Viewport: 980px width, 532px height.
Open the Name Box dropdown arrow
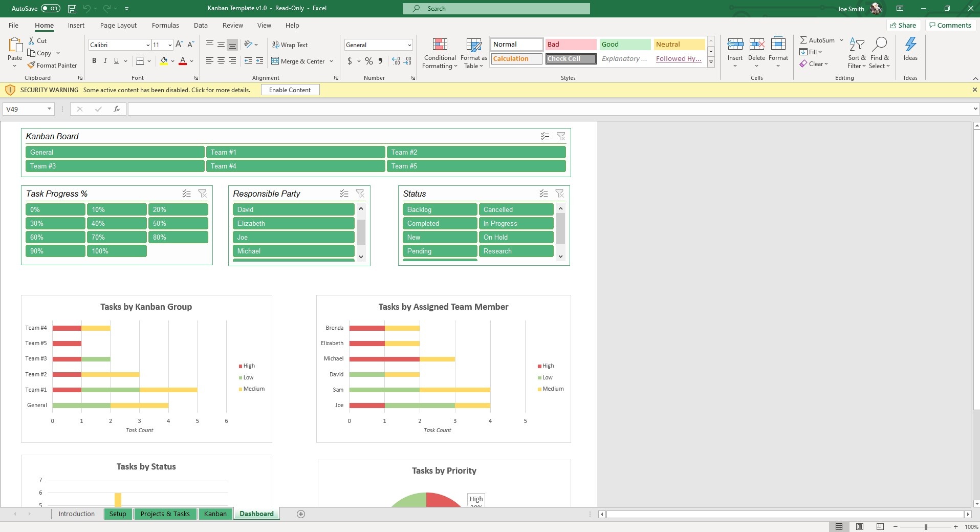pos(49,109)
